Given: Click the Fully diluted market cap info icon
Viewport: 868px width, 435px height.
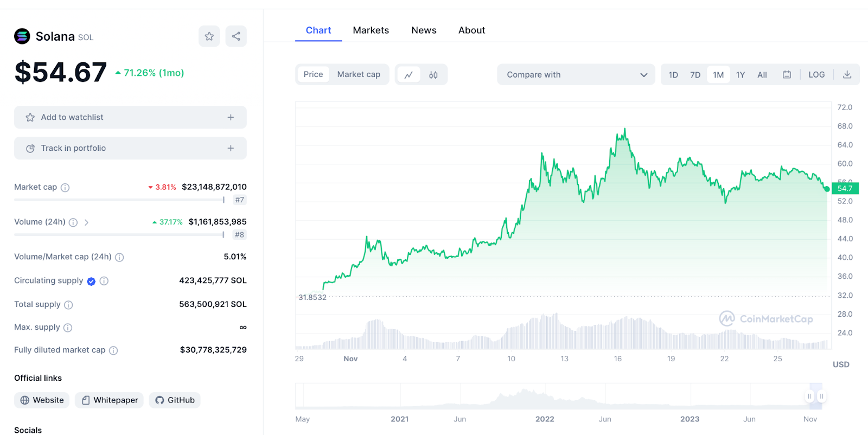Looking at the screenshot, I should (x=113, y=350).
